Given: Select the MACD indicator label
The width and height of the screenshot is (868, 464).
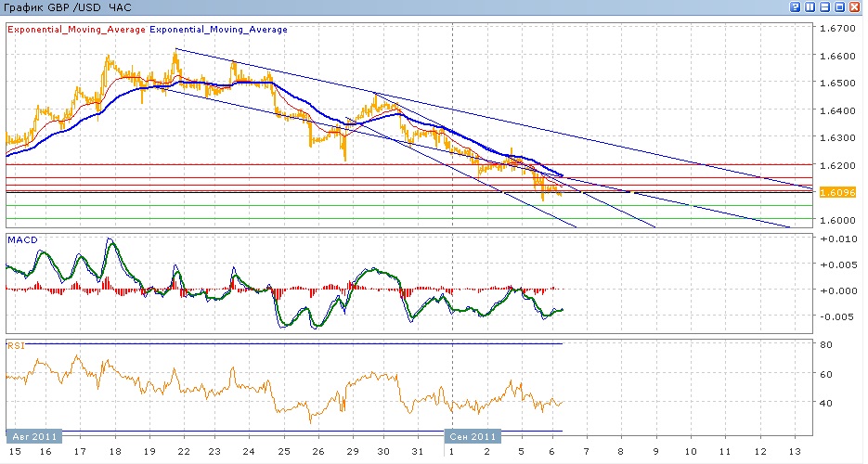Looking at the screenshot, I should click(x=21, y=240).
